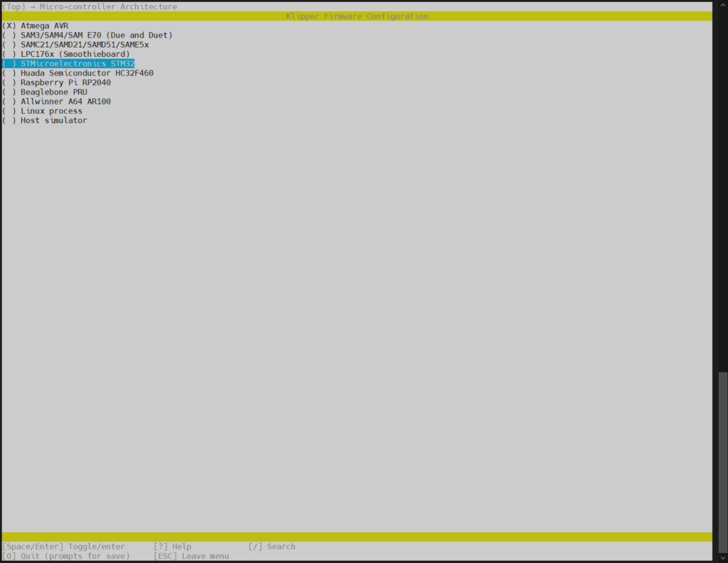Click the [?] Help hint
Screen dimensions: 728x563
(172, 546)
